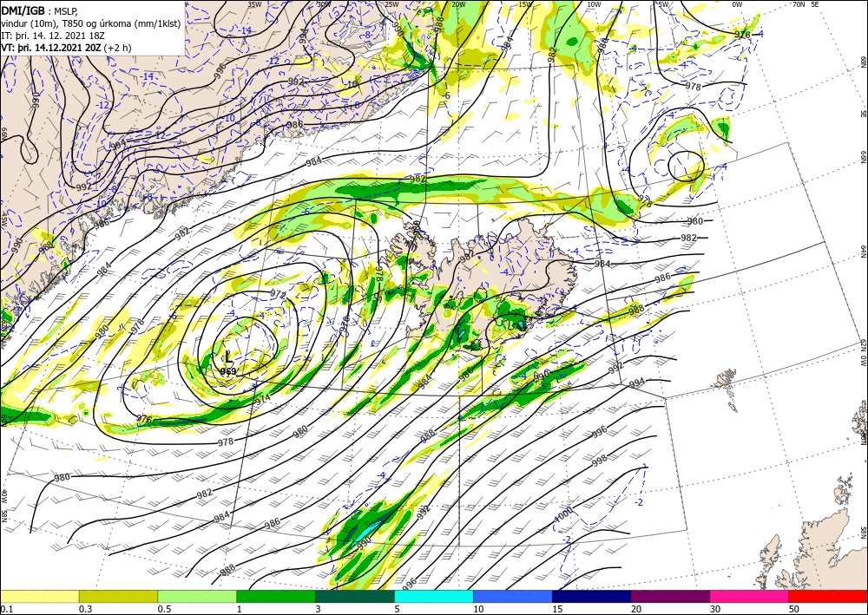The image size is (868, 615).
Task: Click the legend value "0.3"
Action: 85,609
